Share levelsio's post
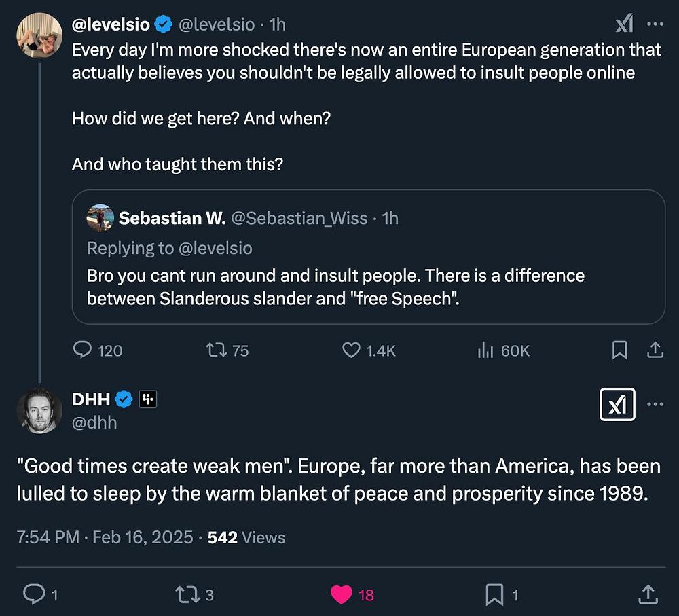The height and width of the screenshot is (616, 679). click(x=655, y=350)
